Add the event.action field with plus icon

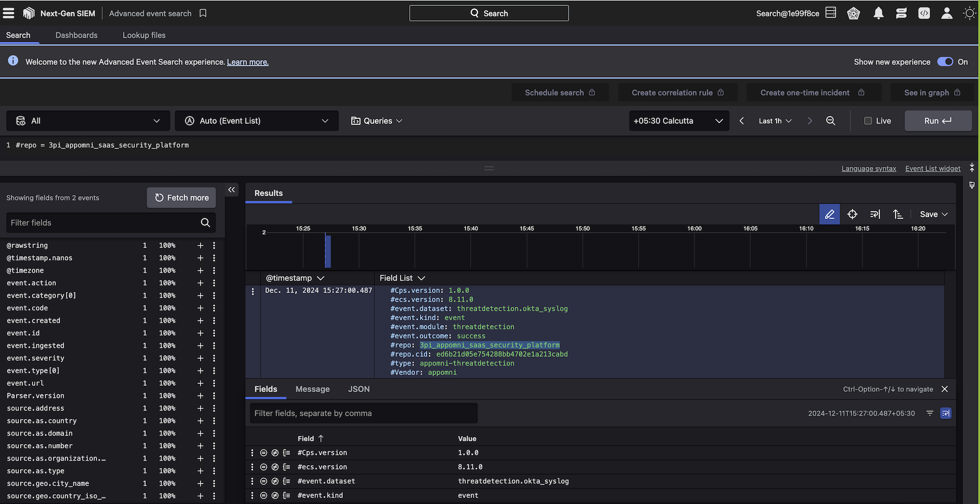200,283
